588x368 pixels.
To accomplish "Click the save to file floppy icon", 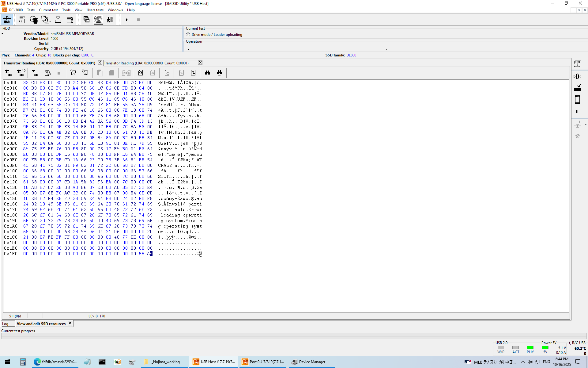I will coord(73,73).
